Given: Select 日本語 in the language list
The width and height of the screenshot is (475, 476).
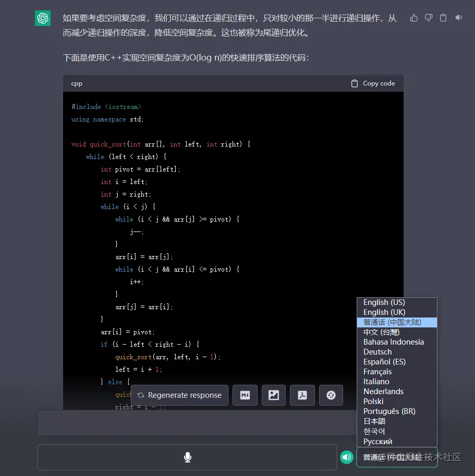Looking at the screenshot, I should [397, 421].
